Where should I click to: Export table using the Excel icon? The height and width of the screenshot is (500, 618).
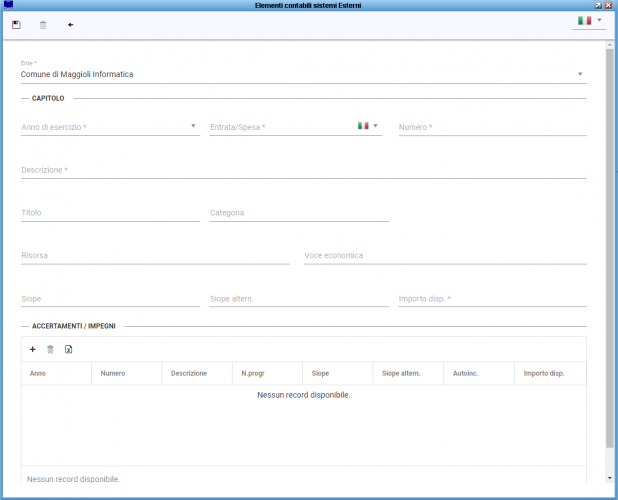(68, 349)
